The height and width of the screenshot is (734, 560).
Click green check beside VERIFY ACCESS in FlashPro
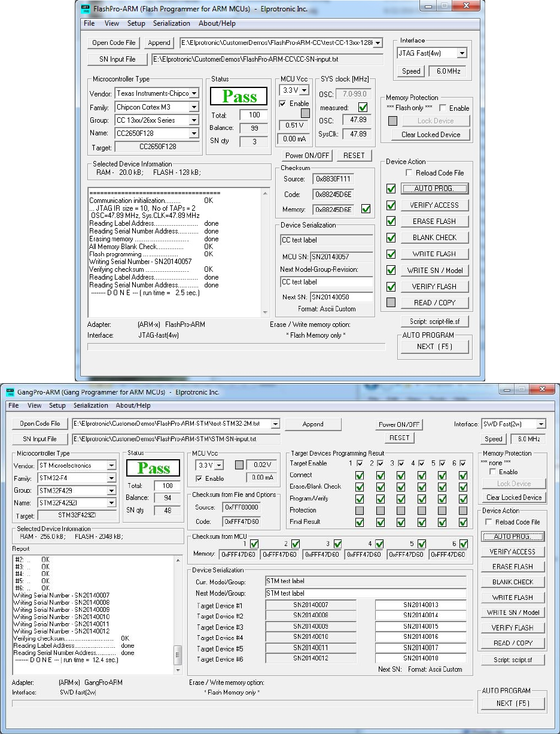[x=391, y=205]
